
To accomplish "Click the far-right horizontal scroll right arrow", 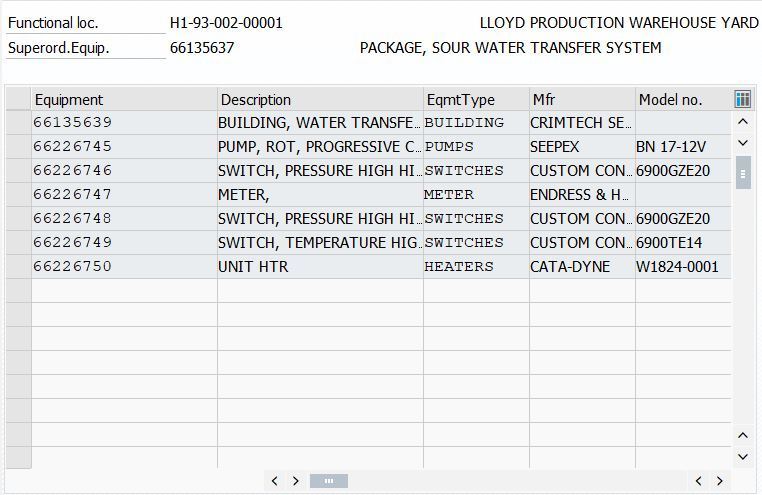I will (x=720, y=481).
